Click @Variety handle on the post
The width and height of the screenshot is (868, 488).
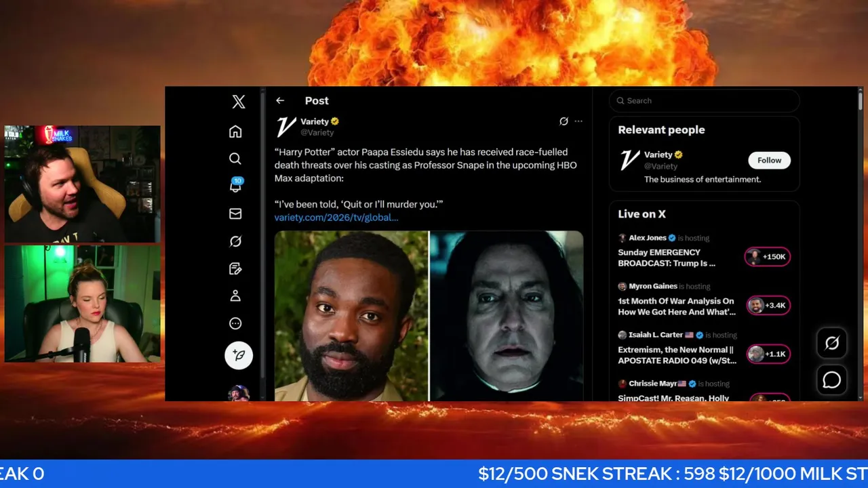pos(317,133)
